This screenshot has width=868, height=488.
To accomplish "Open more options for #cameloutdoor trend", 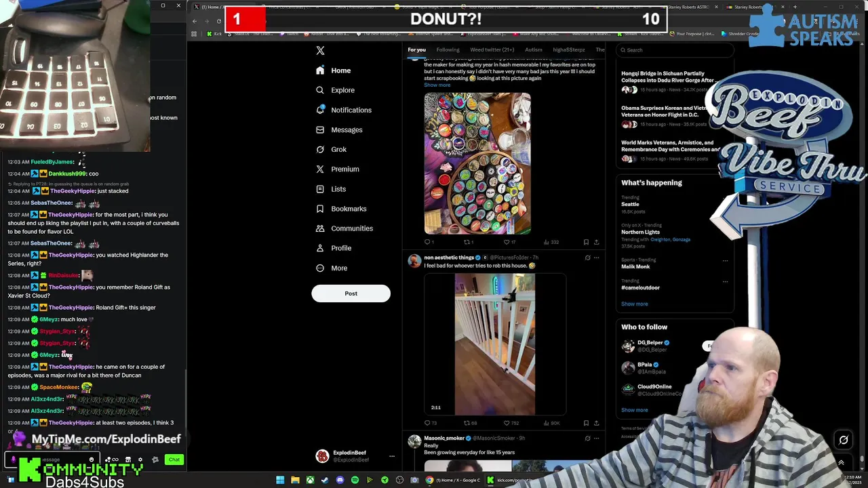I will pyautogui.click(x=725, y=281).
